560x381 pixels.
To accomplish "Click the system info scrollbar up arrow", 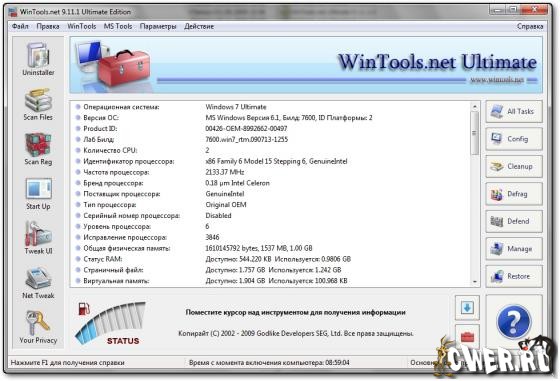I will [x=475, y=106].
